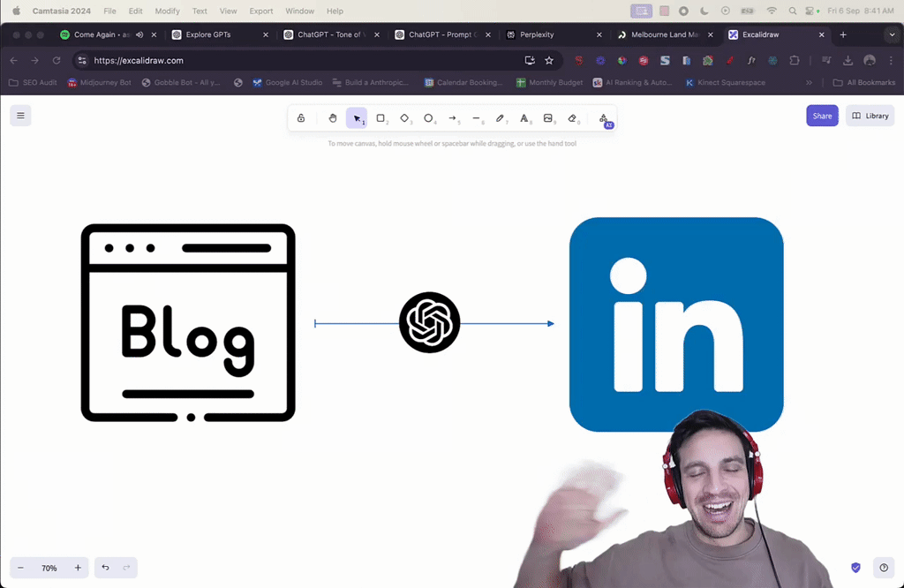Select the Eraser tool

click(x=572, y=118)
